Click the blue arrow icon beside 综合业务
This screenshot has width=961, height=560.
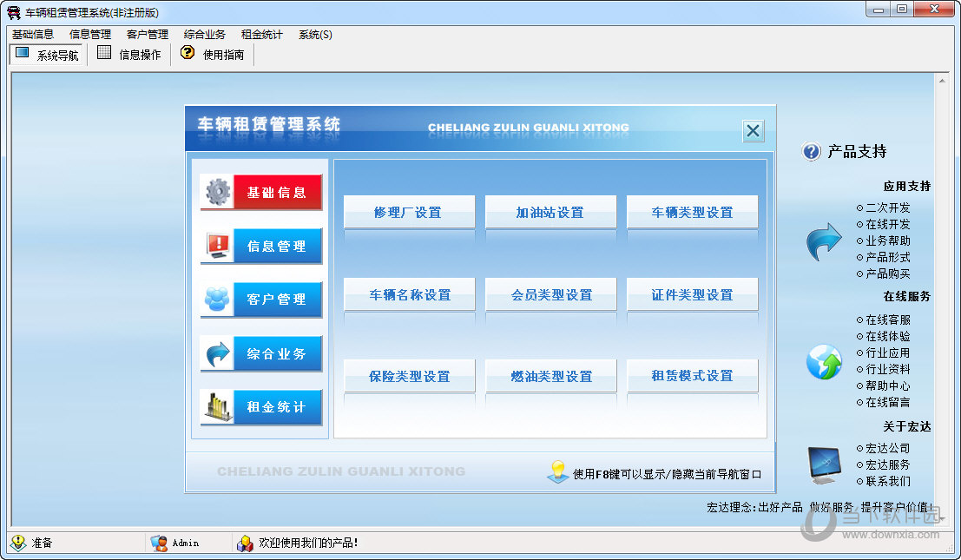click(217, 353)
